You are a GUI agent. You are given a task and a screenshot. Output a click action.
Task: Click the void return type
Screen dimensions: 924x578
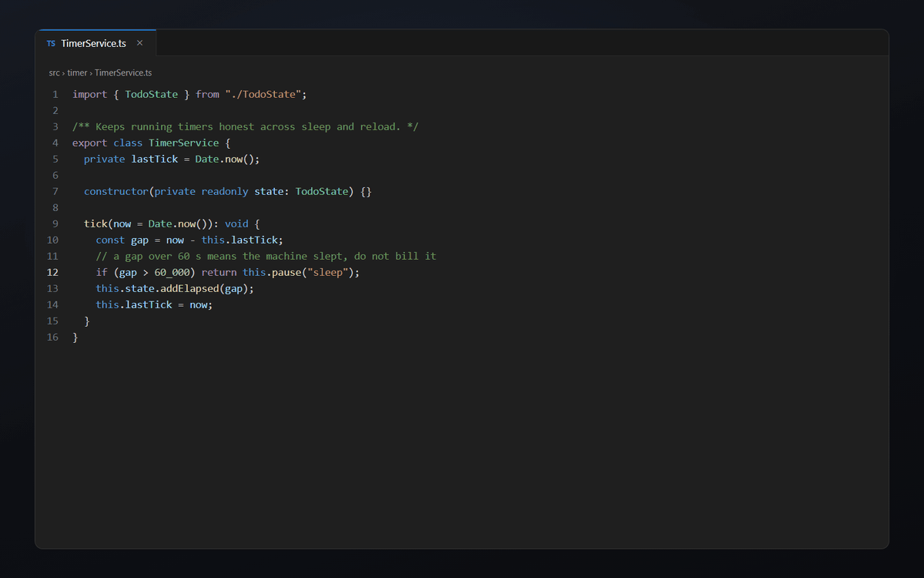coord(237,223)
